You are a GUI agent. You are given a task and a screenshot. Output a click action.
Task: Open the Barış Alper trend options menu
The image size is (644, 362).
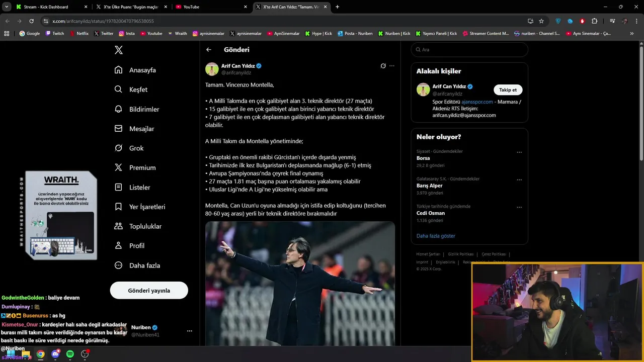(519, 179)
